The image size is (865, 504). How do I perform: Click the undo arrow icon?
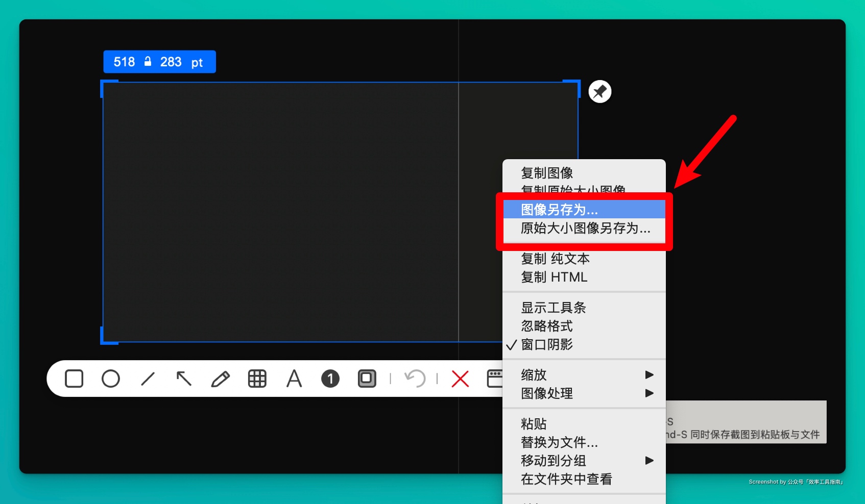[x=415, y=379]
